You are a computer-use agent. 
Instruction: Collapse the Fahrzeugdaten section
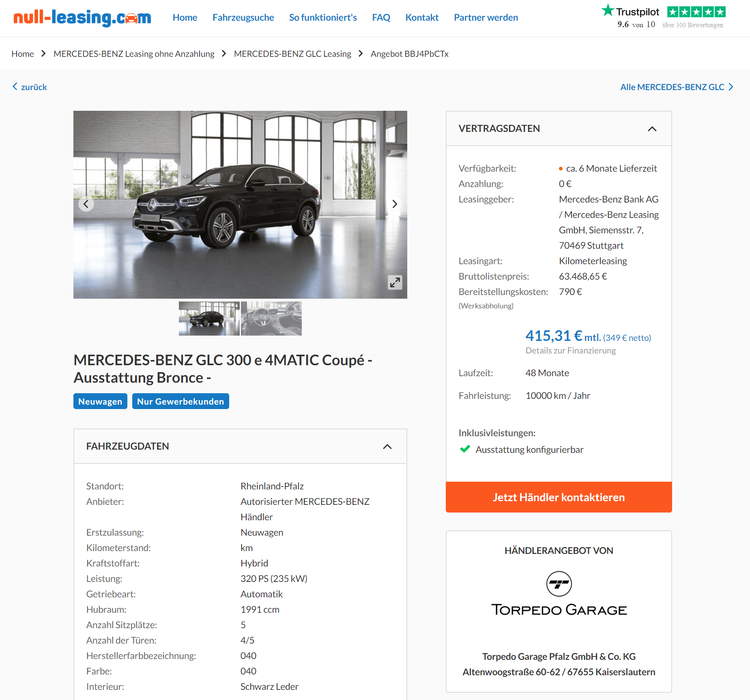(387, 446)
